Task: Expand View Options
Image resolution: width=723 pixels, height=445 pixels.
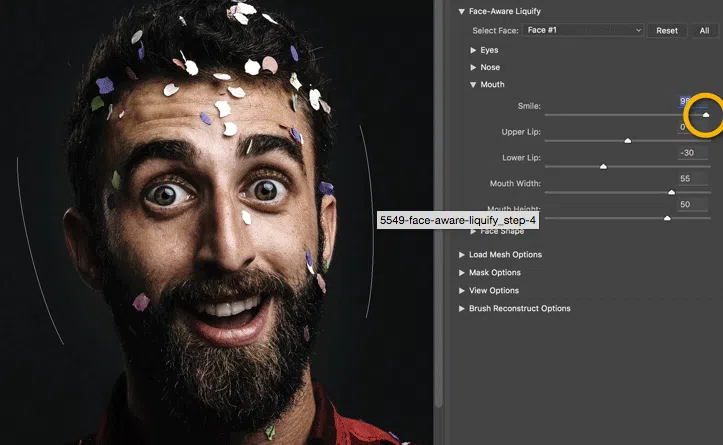Action: click(462, 291)
